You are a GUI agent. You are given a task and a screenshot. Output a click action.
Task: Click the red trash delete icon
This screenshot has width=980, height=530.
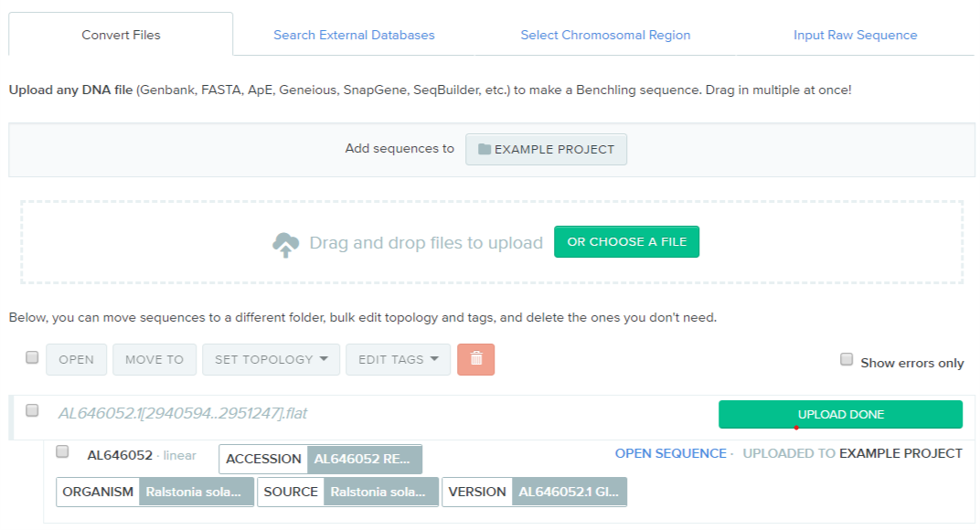475,359
